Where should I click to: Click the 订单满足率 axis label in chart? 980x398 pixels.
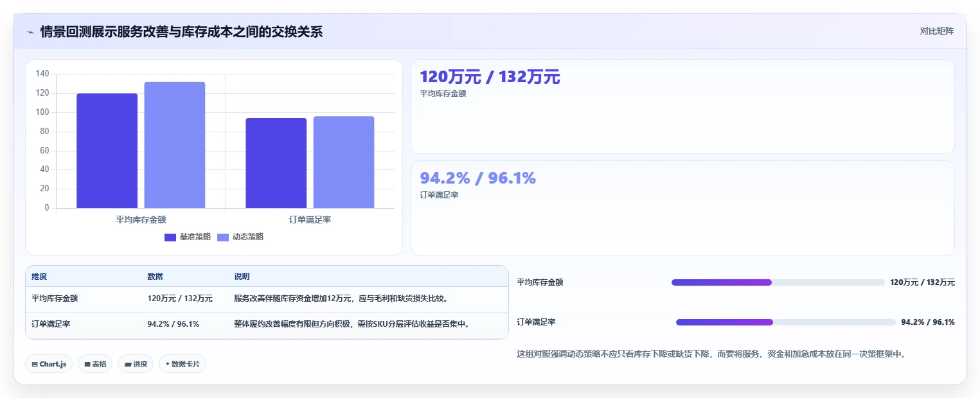[310, 220]
